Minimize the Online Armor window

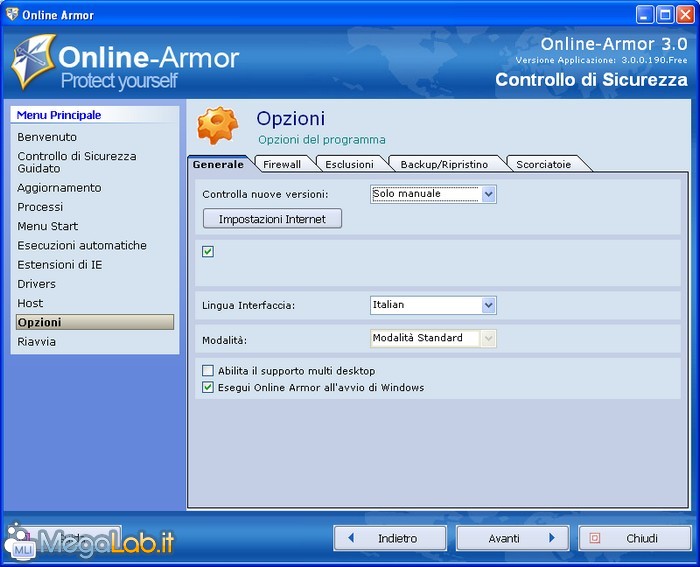pyautogui.click(x=644, y=15)
